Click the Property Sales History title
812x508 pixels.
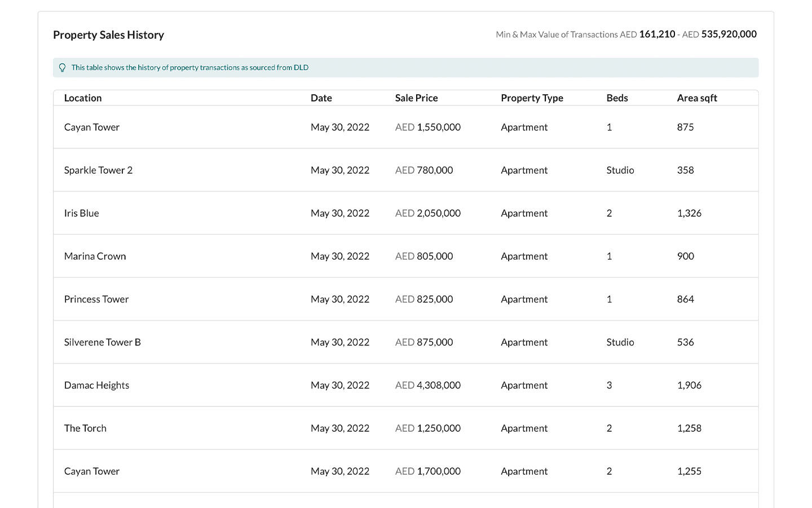click(x=108, y=34)
